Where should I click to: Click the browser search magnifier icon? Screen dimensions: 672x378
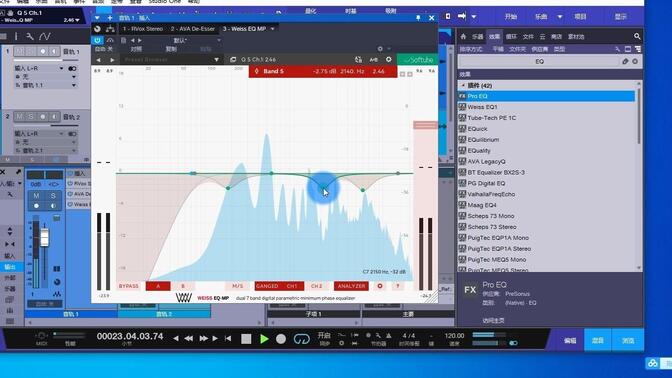tap(637, 36)
